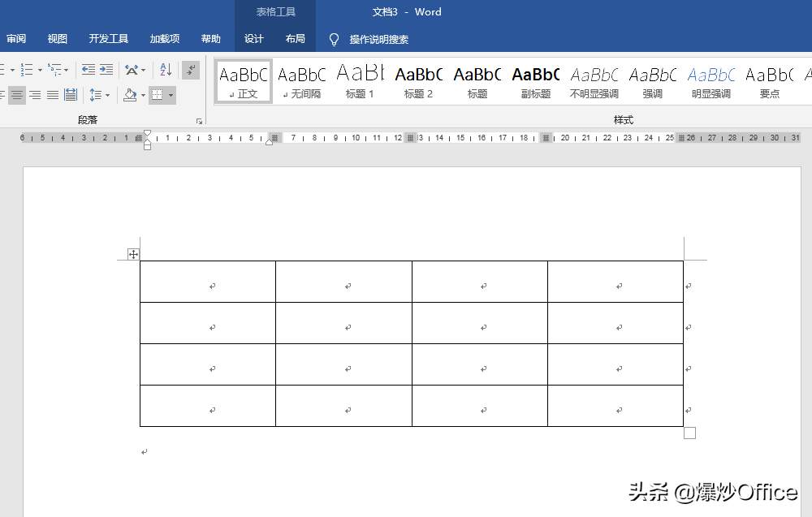Click the lightbulb icon next to search
Image resolution: width=812 pixels, height=517 pixels.
(x=334, y=39)
